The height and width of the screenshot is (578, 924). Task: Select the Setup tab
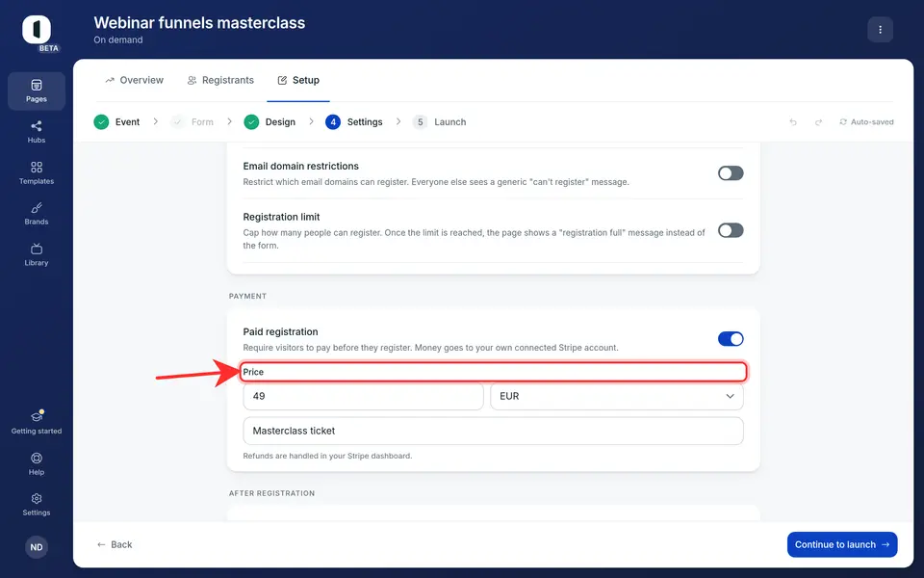[x=298, y=80]
